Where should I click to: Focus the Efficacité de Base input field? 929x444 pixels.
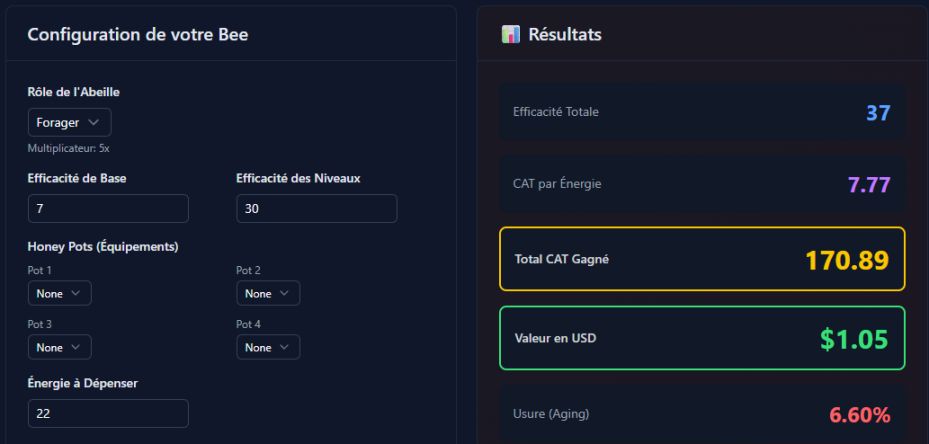coord(108,209)
